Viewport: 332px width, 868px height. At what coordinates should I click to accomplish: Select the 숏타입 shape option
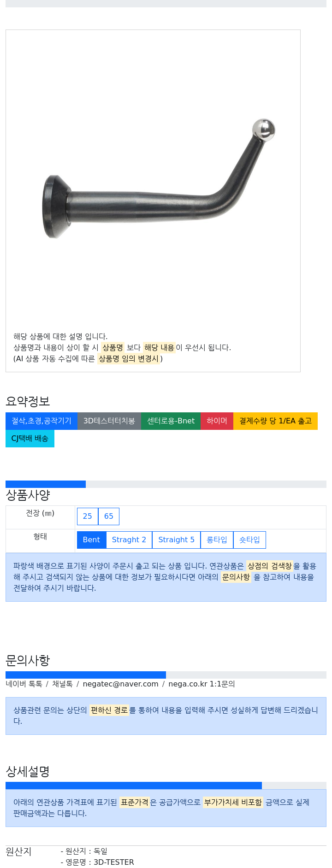249,540
